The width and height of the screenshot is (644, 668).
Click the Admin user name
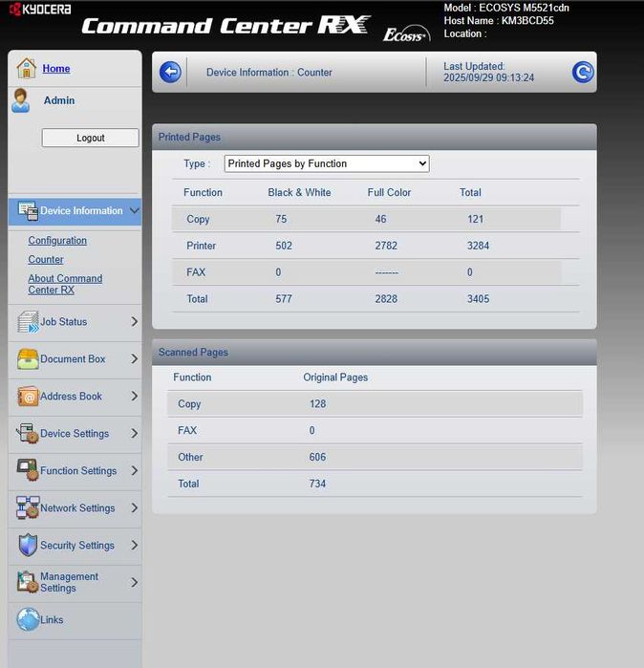coord(59,100)
